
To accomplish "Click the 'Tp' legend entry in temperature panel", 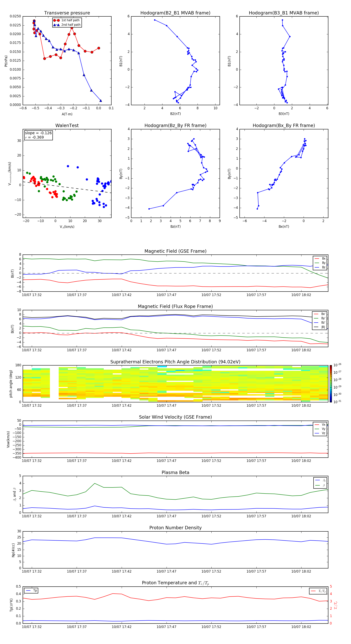I will coord(31,591).
